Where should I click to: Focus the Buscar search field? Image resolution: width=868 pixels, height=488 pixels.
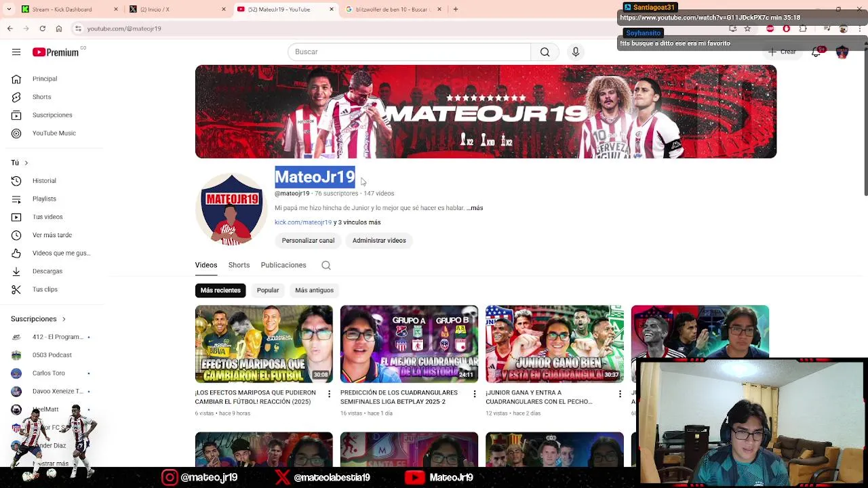point(409,52)
